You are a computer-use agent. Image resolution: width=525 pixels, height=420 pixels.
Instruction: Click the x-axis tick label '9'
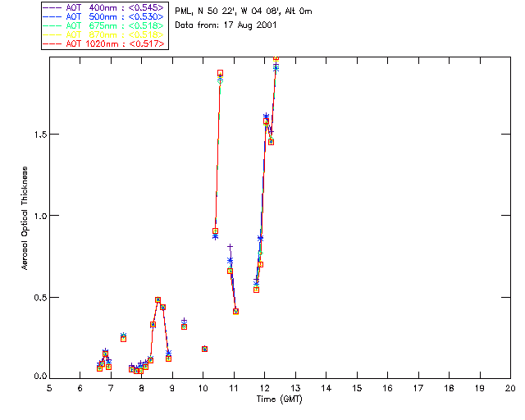tap(172, 388)
